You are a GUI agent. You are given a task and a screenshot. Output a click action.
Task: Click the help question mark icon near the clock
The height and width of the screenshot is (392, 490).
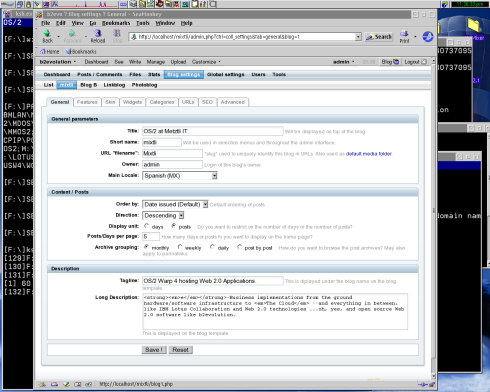(444, 4)
